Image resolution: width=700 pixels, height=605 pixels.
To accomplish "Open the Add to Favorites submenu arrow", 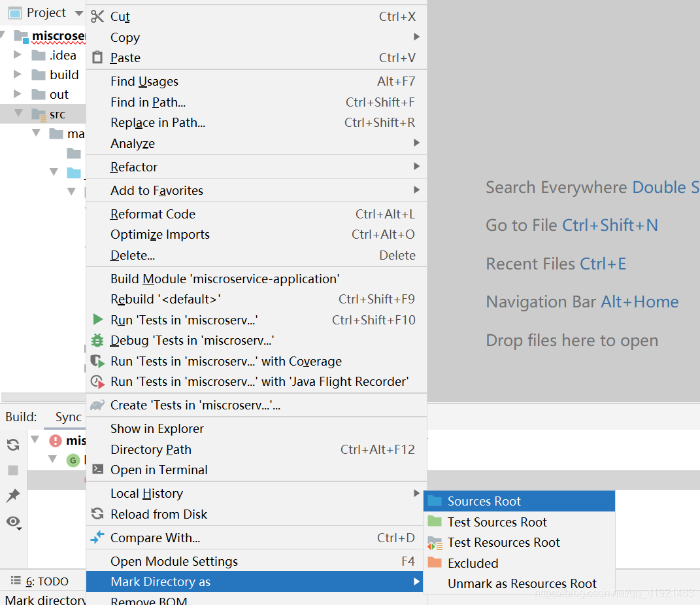I will [x=416, y=190].
